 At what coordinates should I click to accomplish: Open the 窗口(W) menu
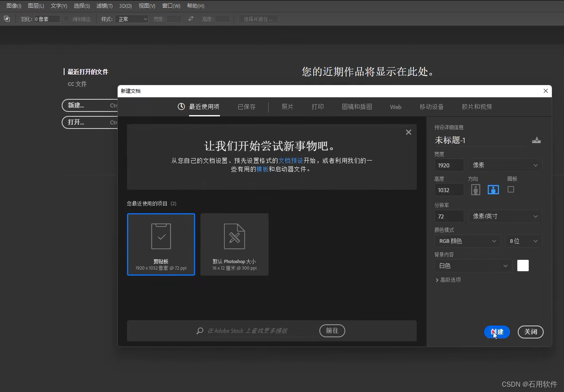click(171, 6)
